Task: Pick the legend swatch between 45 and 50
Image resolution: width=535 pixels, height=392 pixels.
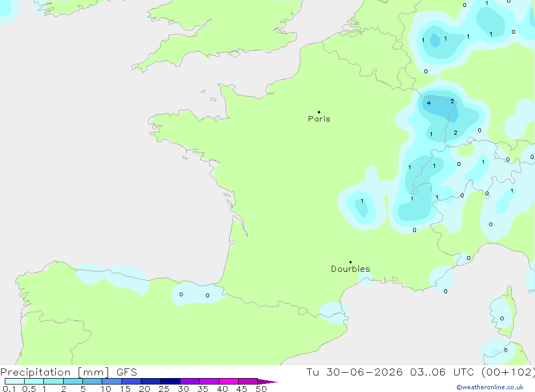Action: click(248, 381)
